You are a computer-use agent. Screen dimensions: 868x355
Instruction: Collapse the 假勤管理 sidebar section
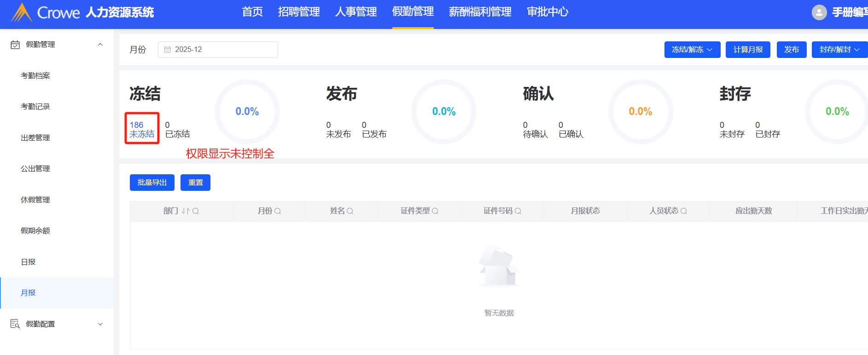click(100, 45)
